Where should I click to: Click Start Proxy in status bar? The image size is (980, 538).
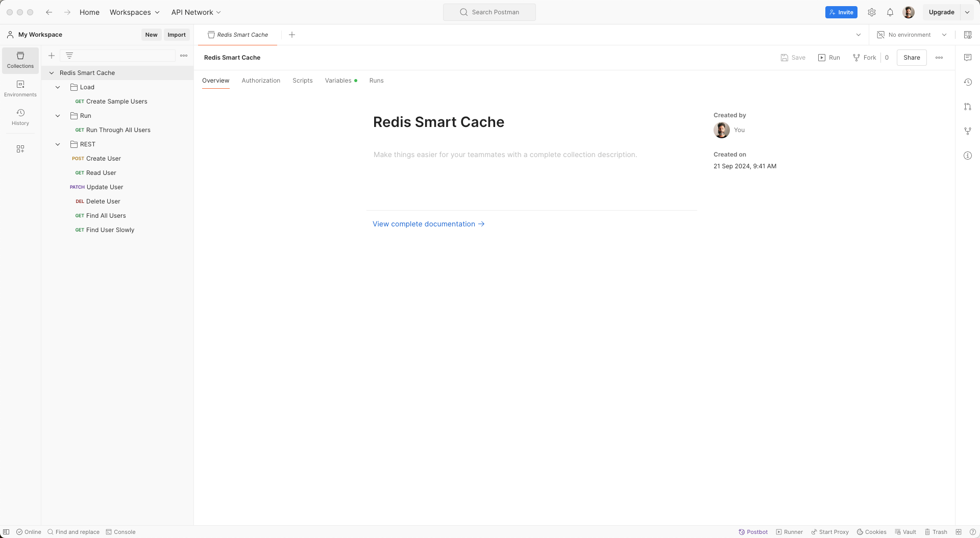coord(830,532)
